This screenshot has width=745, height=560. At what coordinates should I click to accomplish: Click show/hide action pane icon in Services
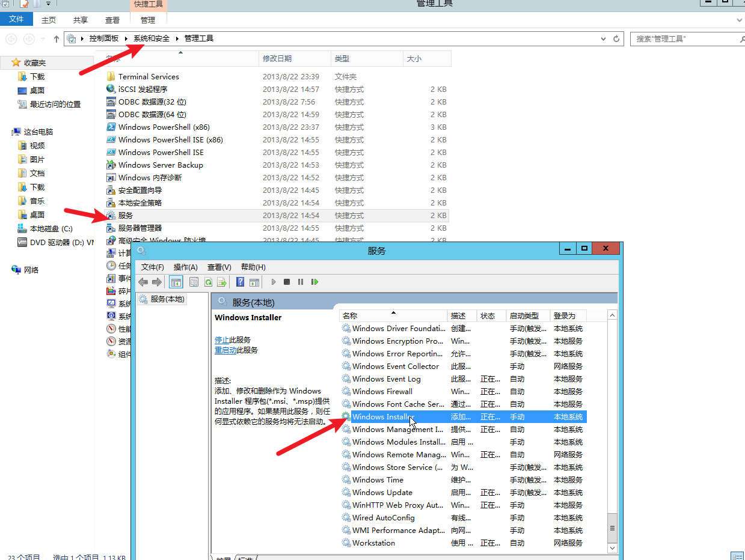point(254,282)
